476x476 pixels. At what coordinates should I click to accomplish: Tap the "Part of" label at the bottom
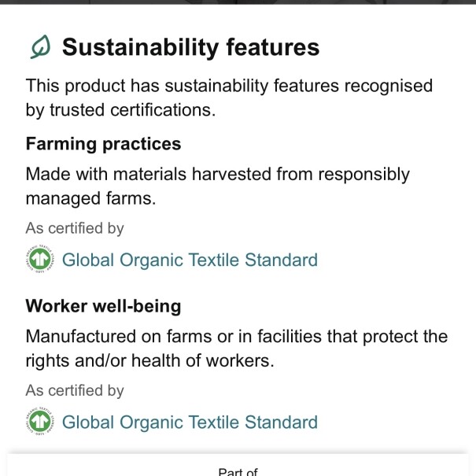coord(238,470)
